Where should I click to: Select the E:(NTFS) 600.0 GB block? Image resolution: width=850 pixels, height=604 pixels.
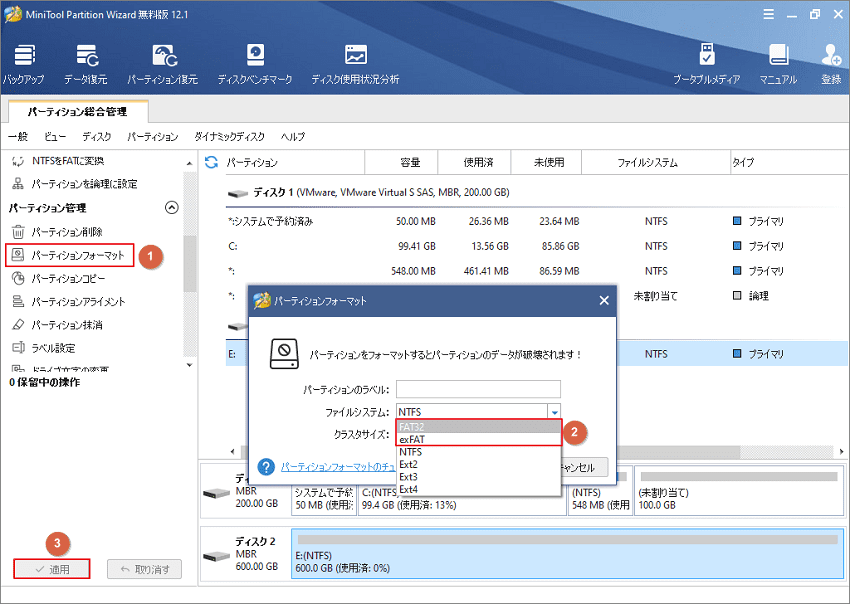(x=568, y=555)
